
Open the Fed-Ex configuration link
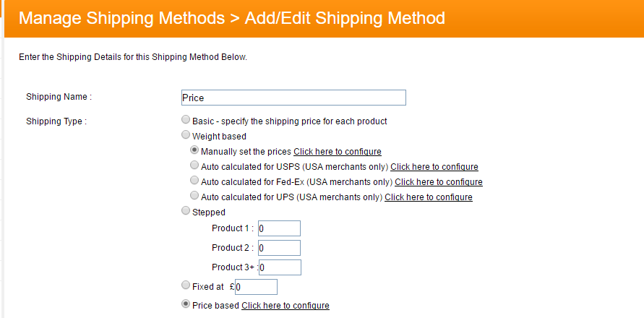438,182
